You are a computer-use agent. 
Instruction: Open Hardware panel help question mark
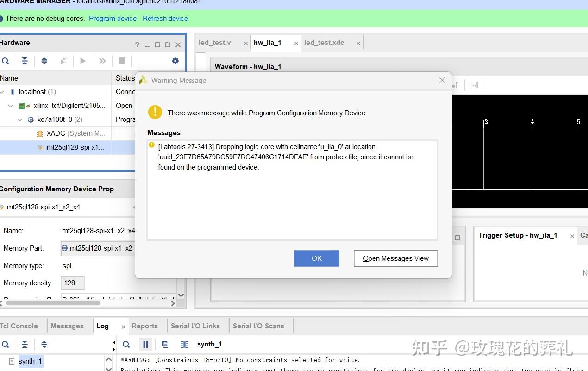coord(137,45)
